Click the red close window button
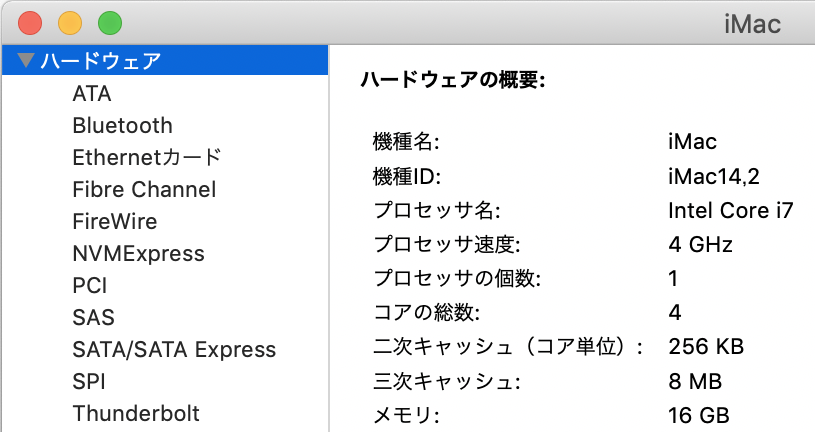Screen dimensions: 815x432 (30, 23)
